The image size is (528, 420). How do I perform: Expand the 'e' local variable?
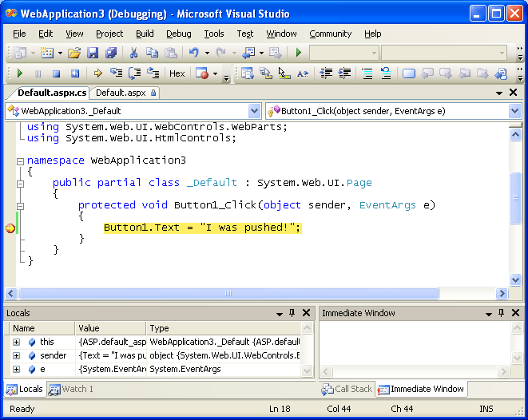[16, 369]
